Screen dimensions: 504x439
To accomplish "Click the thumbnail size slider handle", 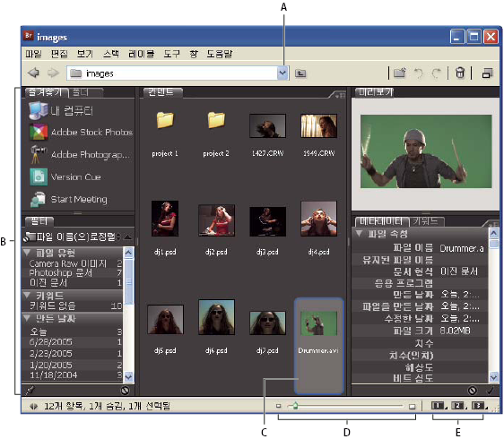I will (295, 406).
